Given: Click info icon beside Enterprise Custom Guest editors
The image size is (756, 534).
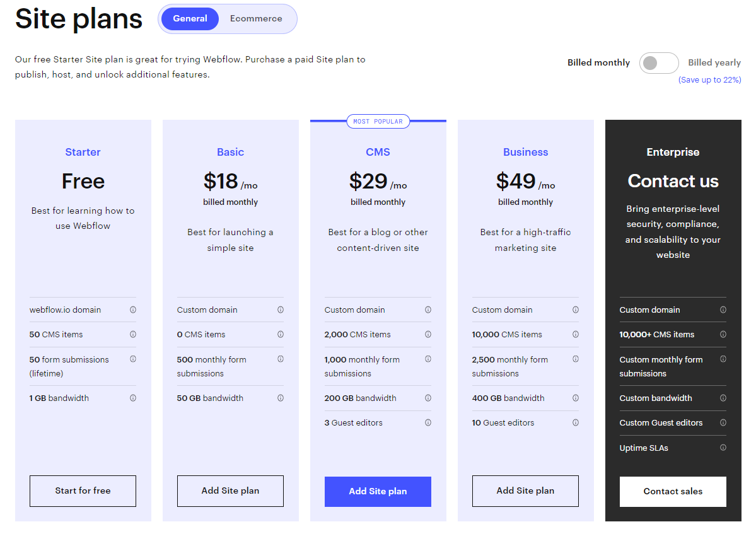Looking at the screenshot, I should pos(723,422).
